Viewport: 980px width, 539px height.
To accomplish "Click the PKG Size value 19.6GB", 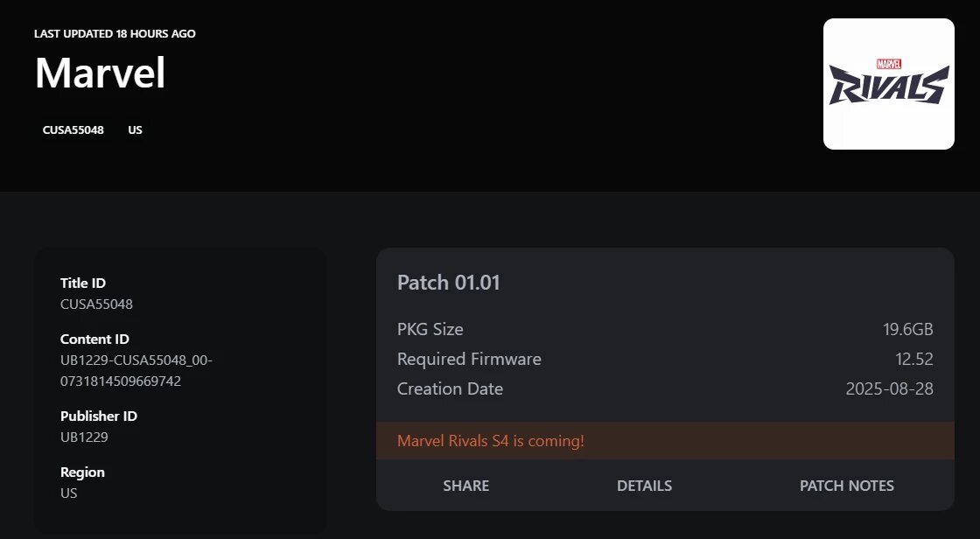I will [x=907, y=330].
